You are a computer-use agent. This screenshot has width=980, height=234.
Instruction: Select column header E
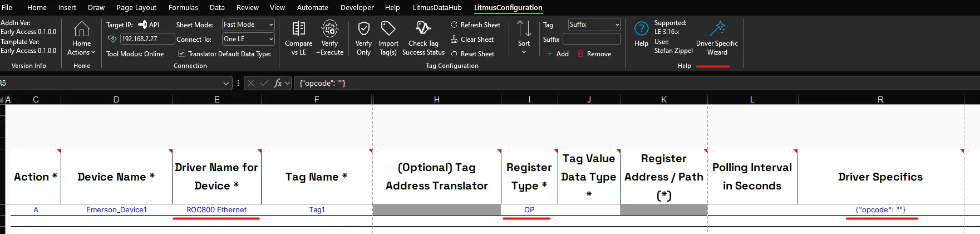point(216,99)
